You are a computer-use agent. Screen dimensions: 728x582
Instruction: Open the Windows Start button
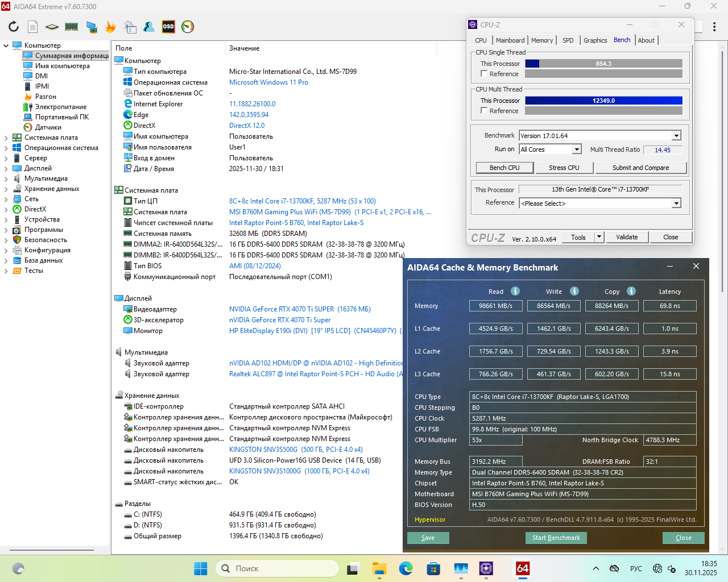click(201, 568)
